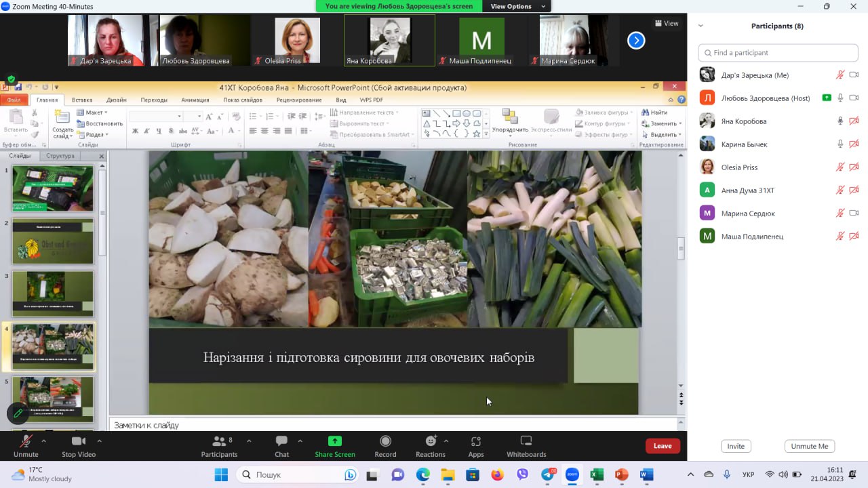Image resolution: width=868 pixels, height=488 pixels.
Task: Open the Whiteboards icon
Action: [x=526, y=442]
